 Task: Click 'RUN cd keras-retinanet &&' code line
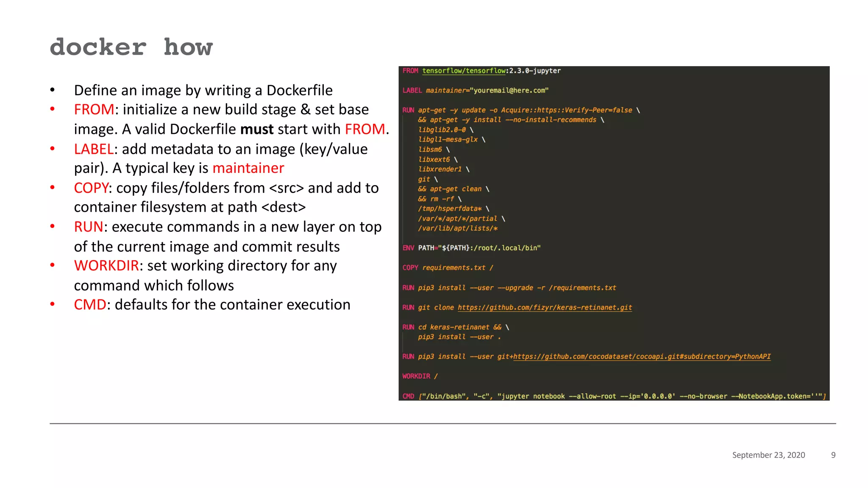point(456,327)
